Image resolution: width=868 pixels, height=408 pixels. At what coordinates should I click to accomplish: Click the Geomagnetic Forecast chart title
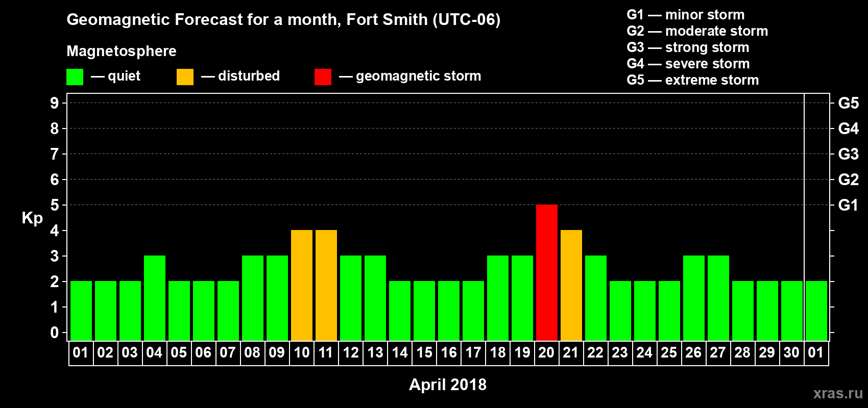click(x=283, y=20)
